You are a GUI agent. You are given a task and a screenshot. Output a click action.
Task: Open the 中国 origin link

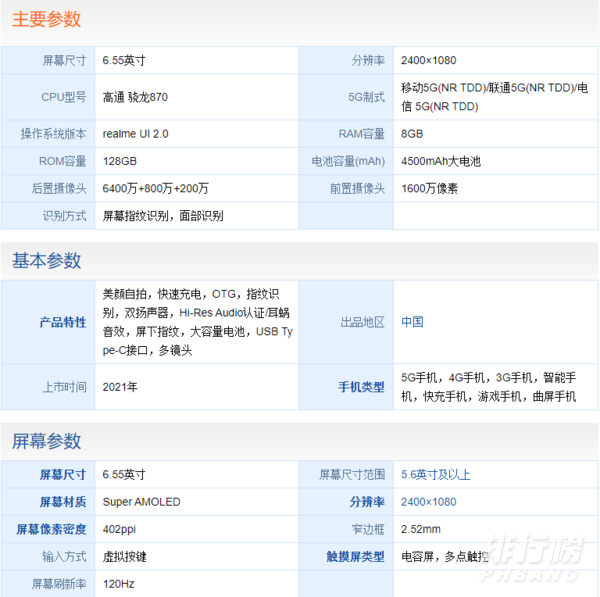412,322
